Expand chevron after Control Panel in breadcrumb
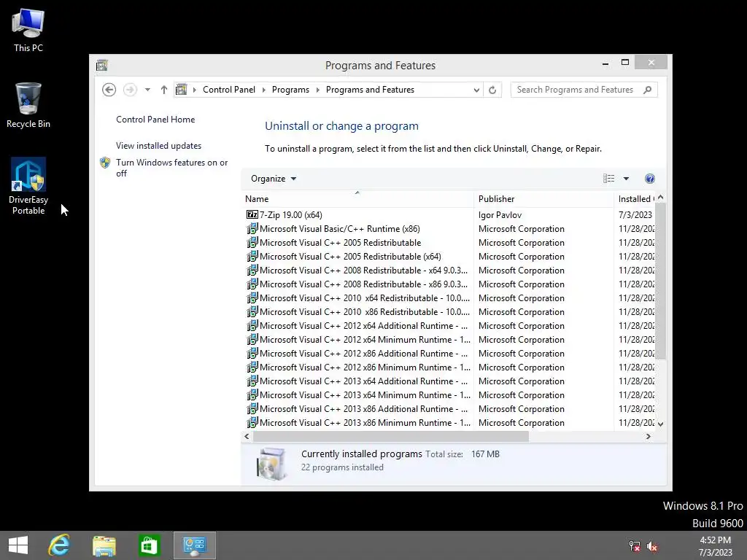The height and width of the screenshot is (560, 747). (x=263, y=90)
